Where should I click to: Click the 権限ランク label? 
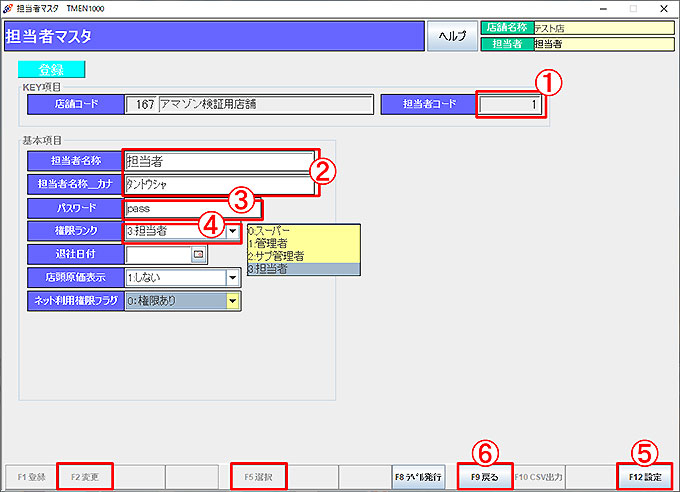[x=76, y=231]
